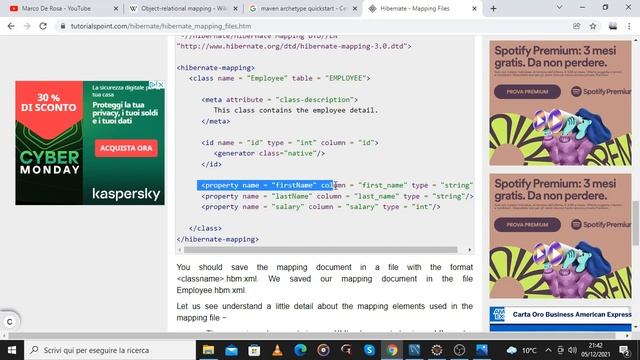Close the Hibernate Mapping Files tab

474,8
